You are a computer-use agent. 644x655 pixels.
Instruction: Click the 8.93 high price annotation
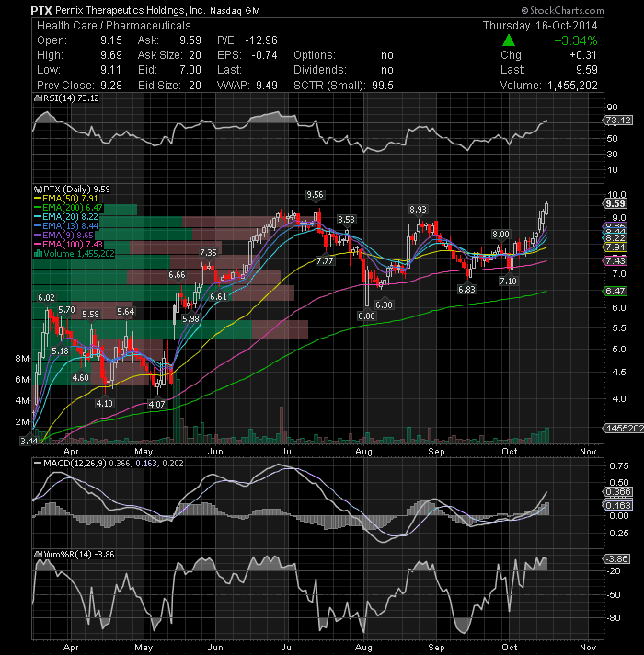418,209
